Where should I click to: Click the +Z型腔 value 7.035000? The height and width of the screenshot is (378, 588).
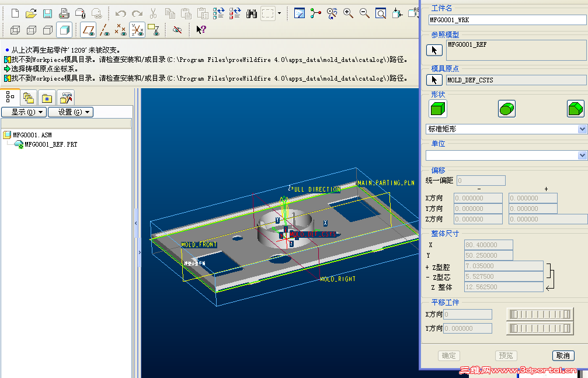tap(504, 266)
